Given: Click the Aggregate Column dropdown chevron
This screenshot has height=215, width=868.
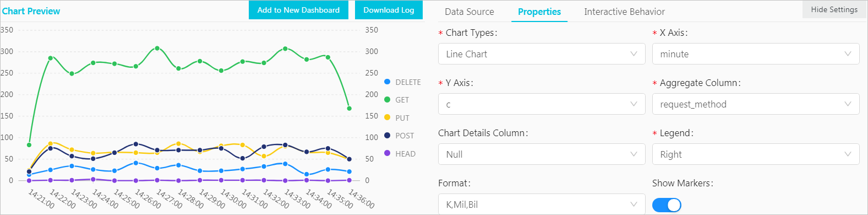Looking at the screenshot, I should tap(848, 104).
